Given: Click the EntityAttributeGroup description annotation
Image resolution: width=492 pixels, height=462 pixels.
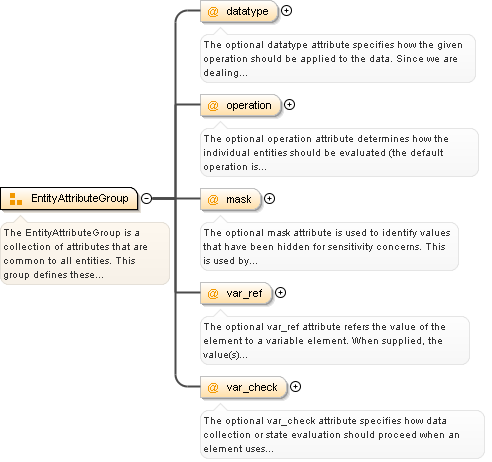Looking at the screenshot, I should [x=85, y=253].
